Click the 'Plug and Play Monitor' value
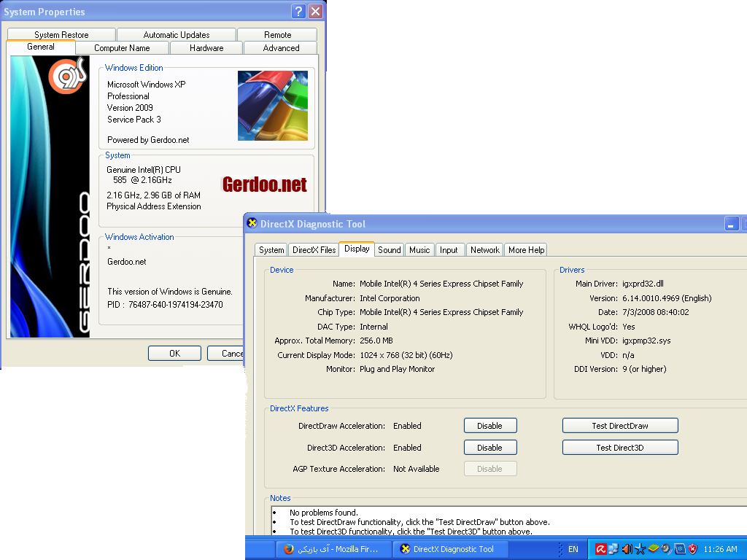 tap(398, 369)
